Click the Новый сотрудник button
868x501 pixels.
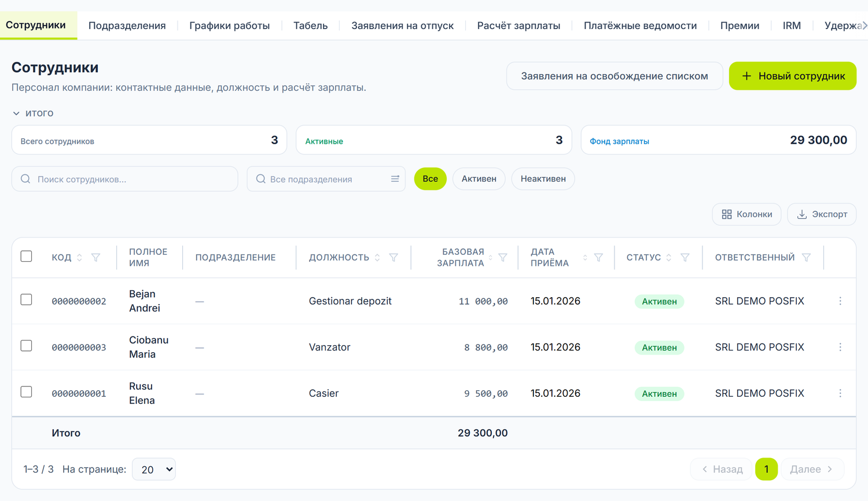point(793,76)
